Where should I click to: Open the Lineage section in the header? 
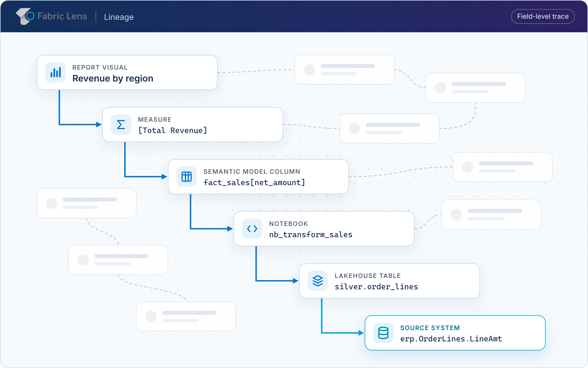(119, 17)
